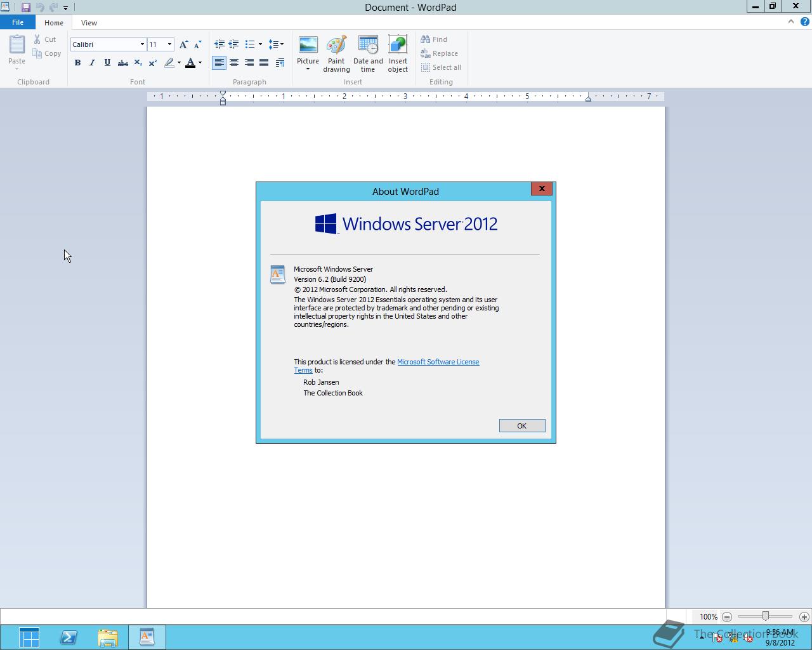The width and height of the screenshot is (812, 650).
Task: Open Server Manager from taskbar
Action: point(29,637)
